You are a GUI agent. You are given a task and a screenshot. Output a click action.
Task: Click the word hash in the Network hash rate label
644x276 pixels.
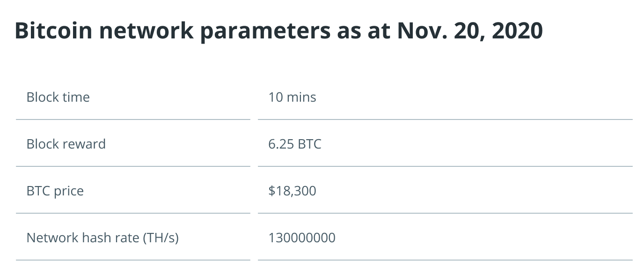[x=96, y=238]
